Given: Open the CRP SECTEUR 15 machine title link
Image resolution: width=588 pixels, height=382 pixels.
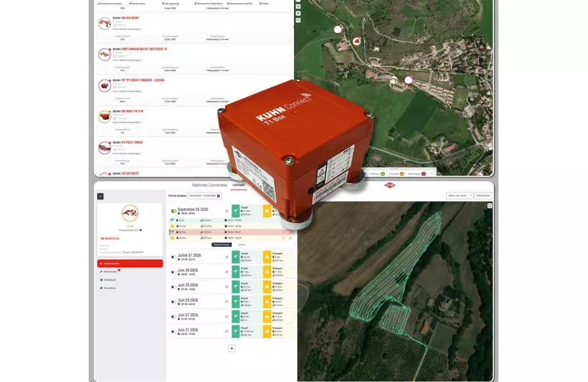Looking at the screenshot, I should [x=144, y=49].
